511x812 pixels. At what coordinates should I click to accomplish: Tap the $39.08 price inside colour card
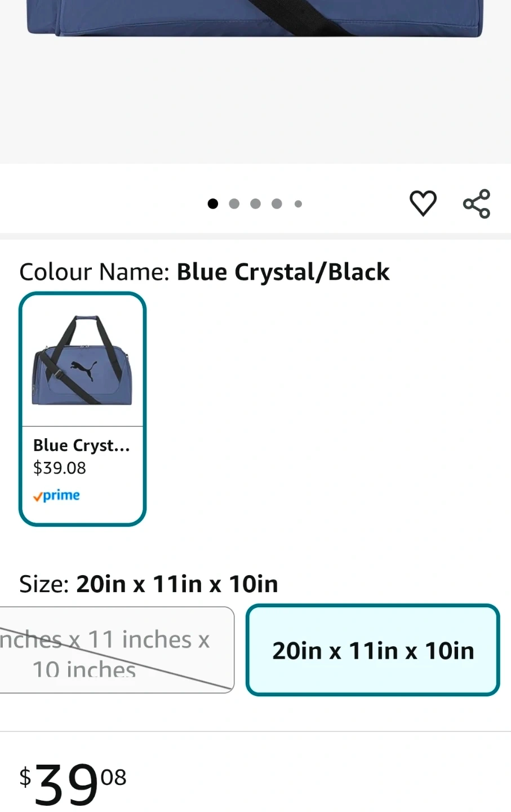click(60, 468)
